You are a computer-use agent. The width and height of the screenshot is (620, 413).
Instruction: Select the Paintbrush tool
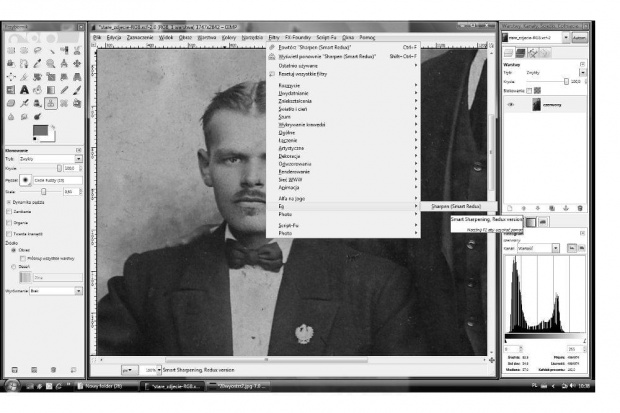tap(77, 90)
